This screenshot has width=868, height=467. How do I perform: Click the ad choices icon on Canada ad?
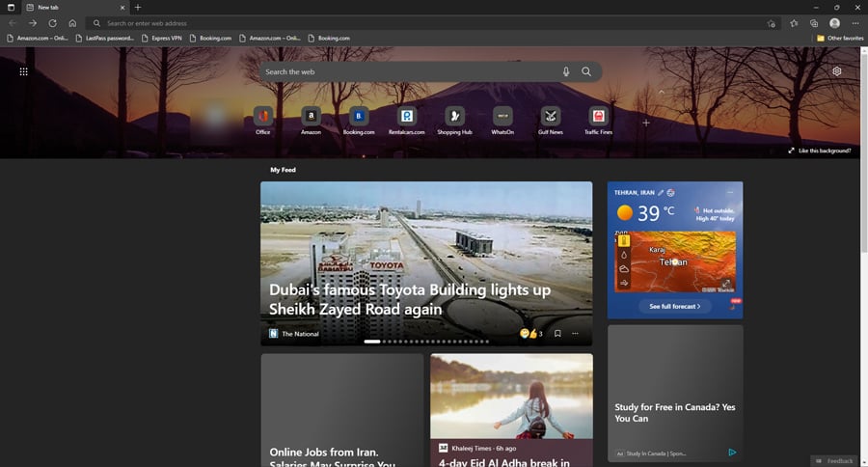pyautogui.click(x=732, y=453)
